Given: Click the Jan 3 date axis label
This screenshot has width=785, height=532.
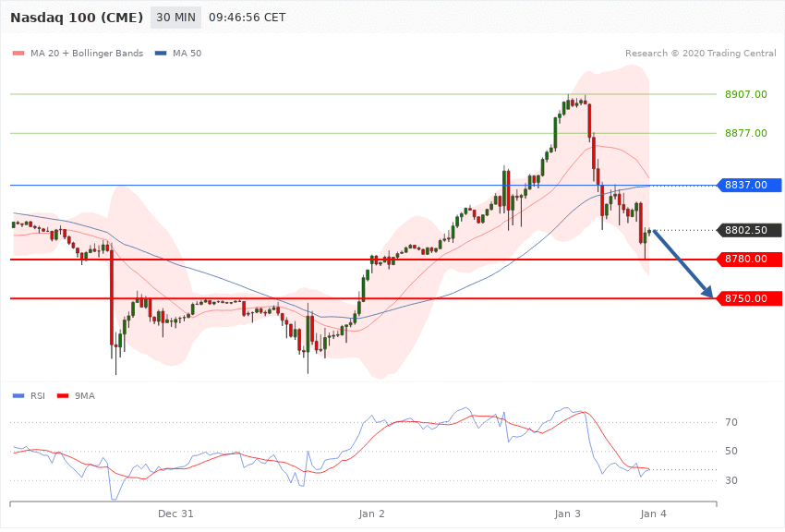Looking at the screenshot, I should pyautogui.click(x=568, y=514).
